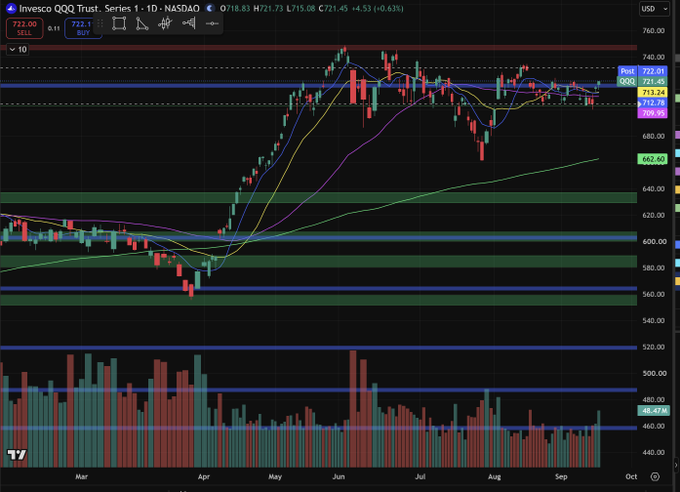Select the horizontal line tool in floating toolbar

[x=212, y=23]
